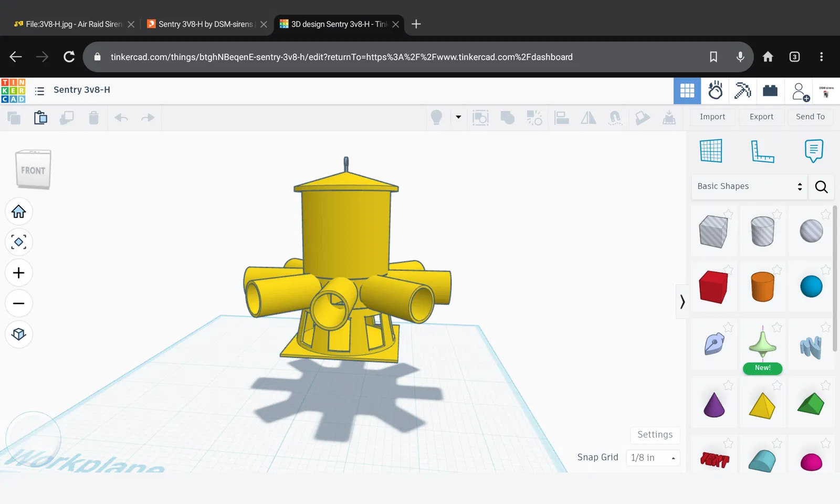Screen dimensions: 840x504
Task: Pick the green Roof shape
Action: click(x=811, y=404)
